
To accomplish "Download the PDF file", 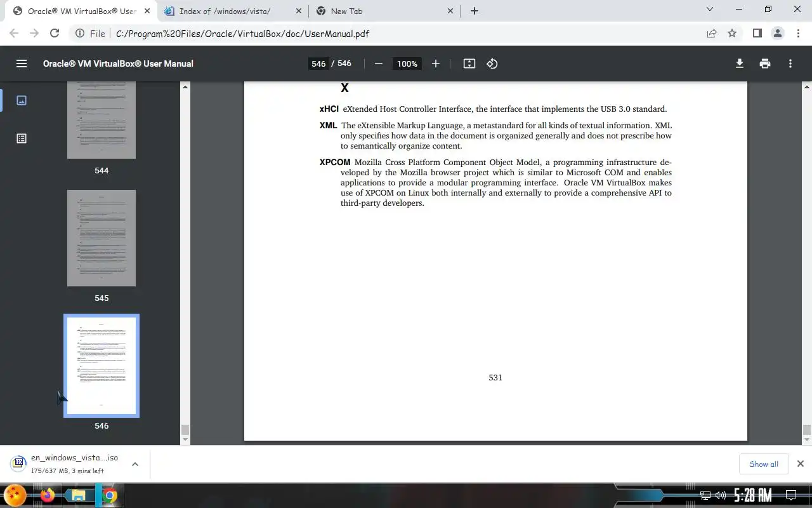I will 740,63.
